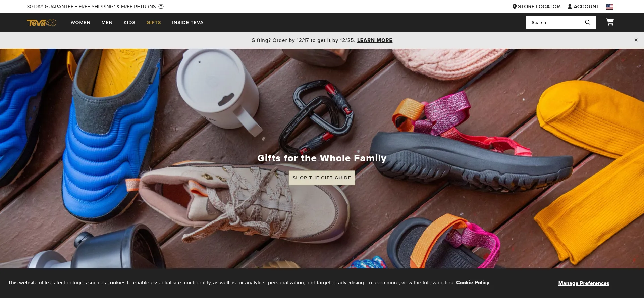Click the search magnifying glass icon
Viewport: 644px width, 298px height.
pyautogui.click(x=588, y=22)
